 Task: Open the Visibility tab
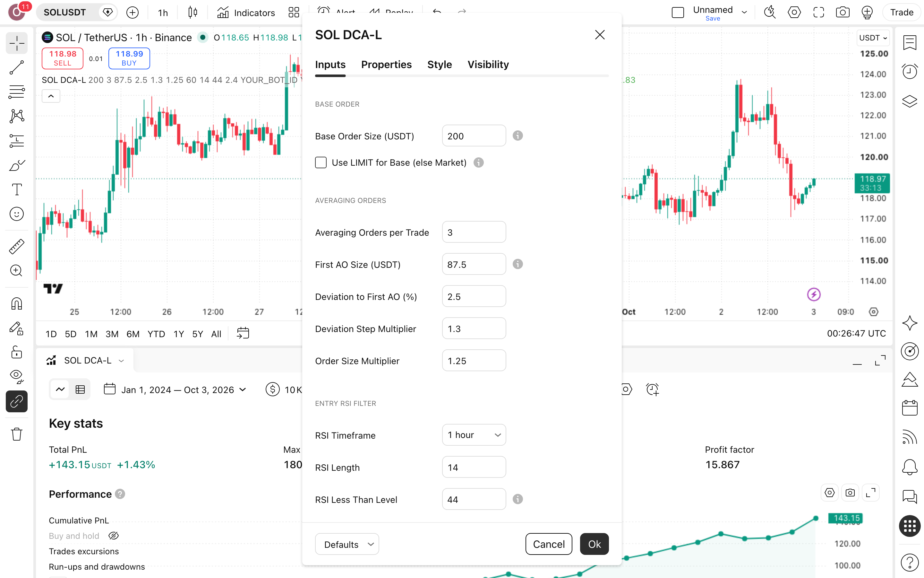pyautogui.click(x=488, y=65)
